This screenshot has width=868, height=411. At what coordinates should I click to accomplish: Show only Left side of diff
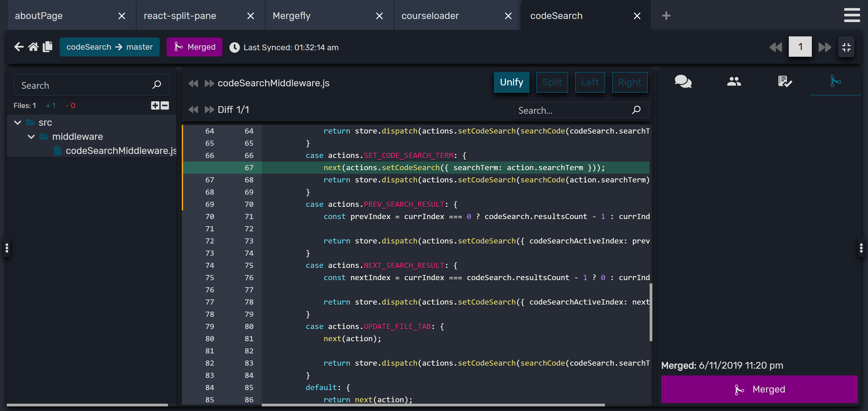pos(590,82)
